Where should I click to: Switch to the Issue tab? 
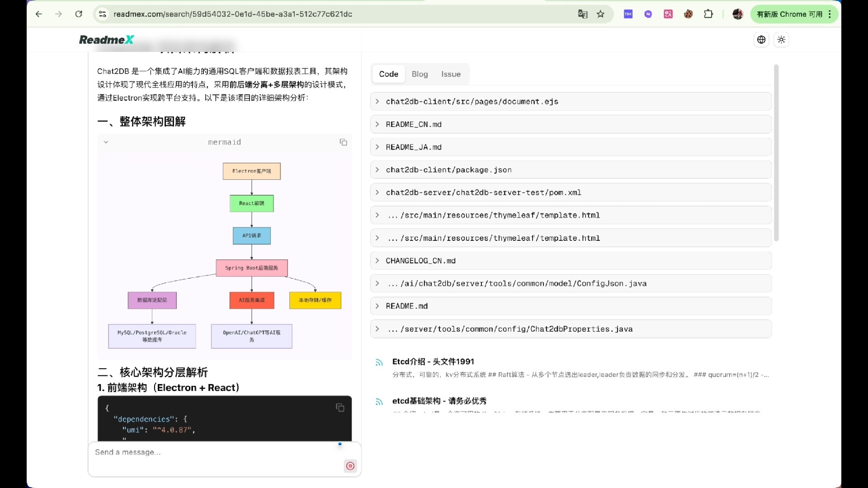click(x=451, y=74)
